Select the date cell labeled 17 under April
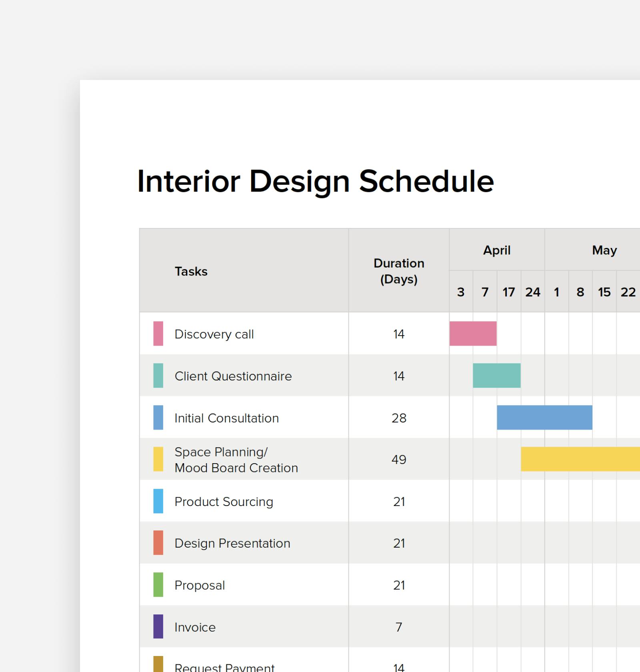Screen dimensions: 640x672 click(x=508, y=292)
